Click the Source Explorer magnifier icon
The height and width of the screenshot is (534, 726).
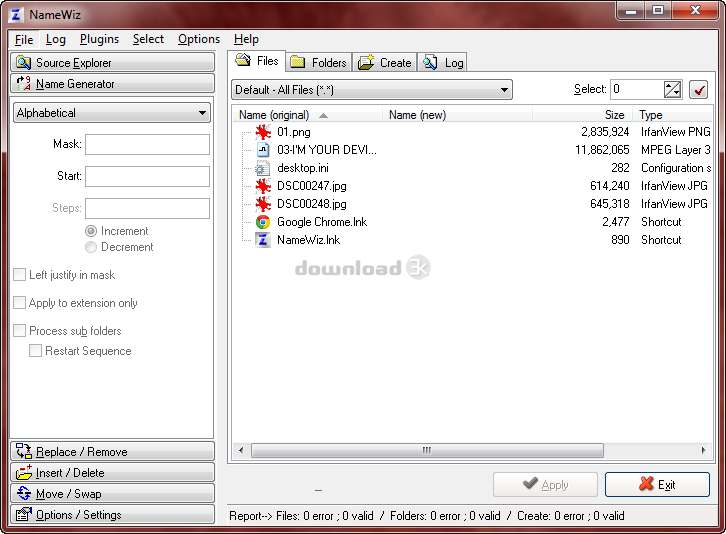[23, 63]
